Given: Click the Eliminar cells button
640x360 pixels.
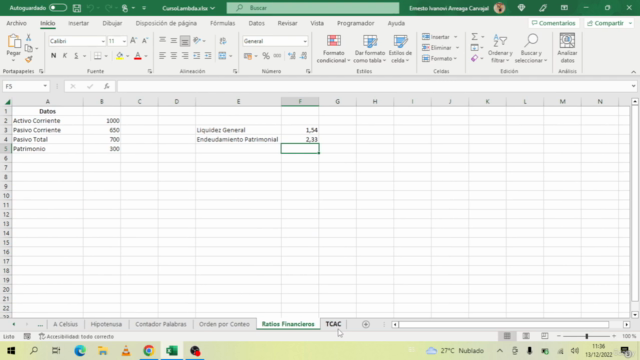Looking at the screenshot, I should pos(437,48).
